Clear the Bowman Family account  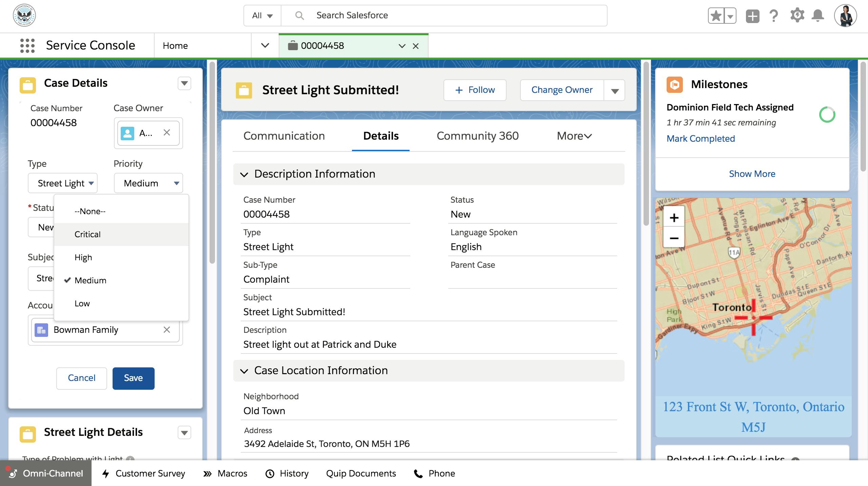[166, 330]
